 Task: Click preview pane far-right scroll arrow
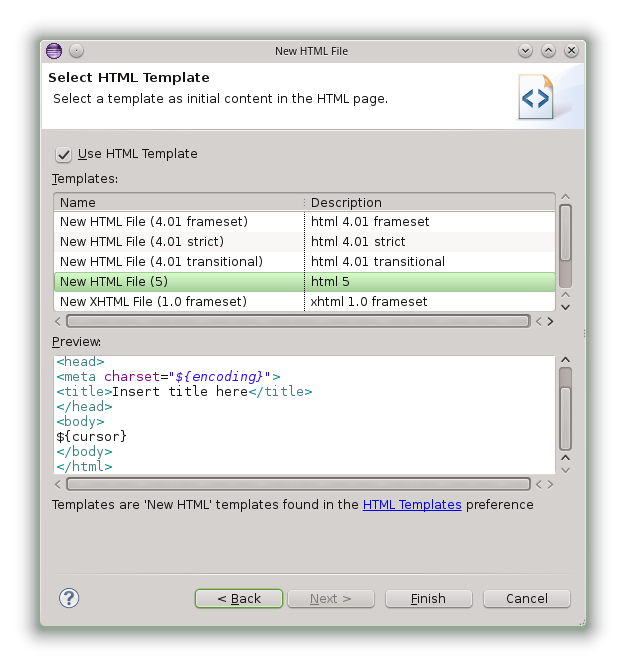(550, 484)
